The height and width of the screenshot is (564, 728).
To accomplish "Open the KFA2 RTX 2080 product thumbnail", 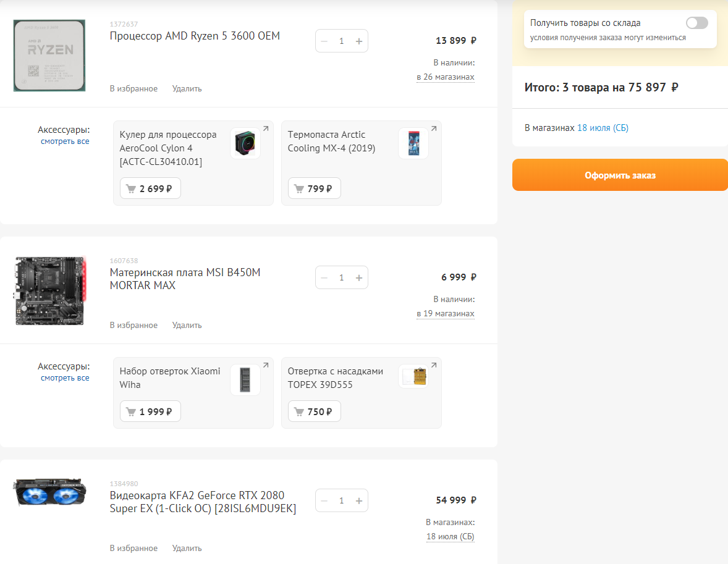I will pyautogui.click(x=50, y=494).
